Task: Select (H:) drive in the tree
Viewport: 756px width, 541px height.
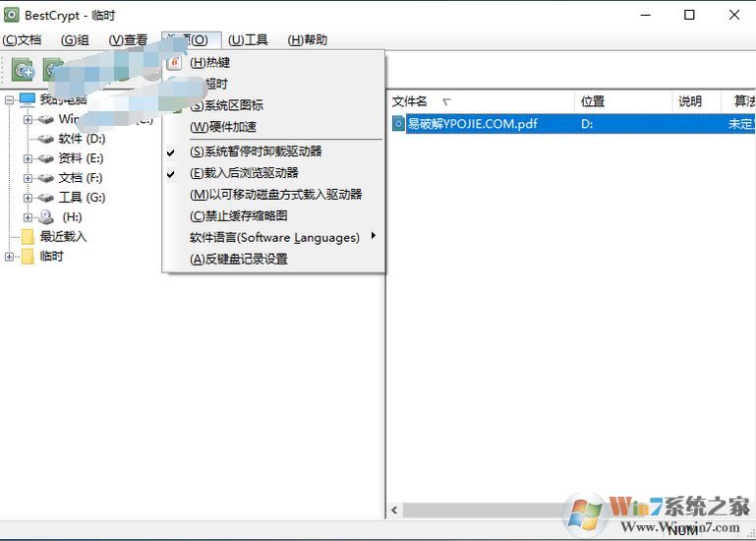Action: (x=73, y=217)
